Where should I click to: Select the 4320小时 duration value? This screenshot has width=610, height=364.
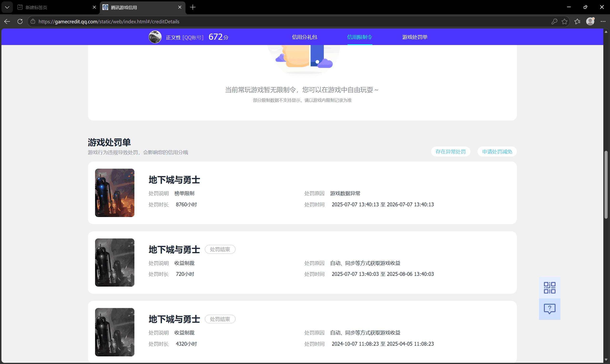[186, 344]
